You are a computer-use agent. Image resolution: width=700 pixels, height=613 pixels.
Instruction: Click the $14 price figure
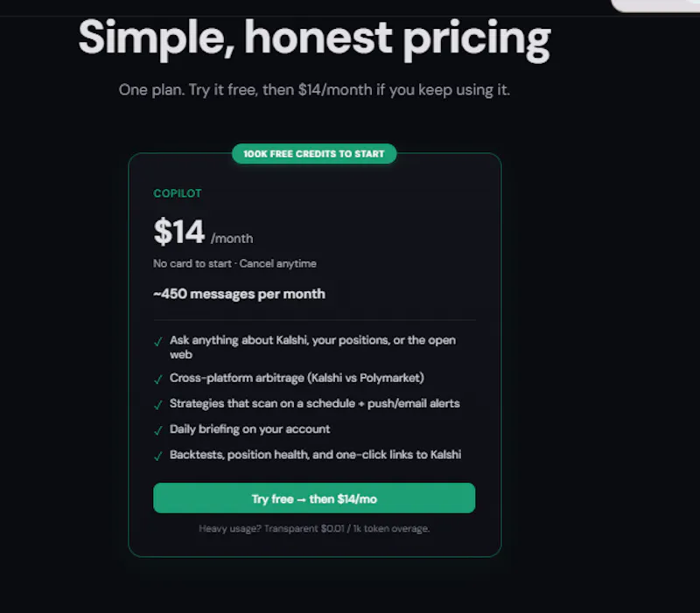tap(178, 232)
